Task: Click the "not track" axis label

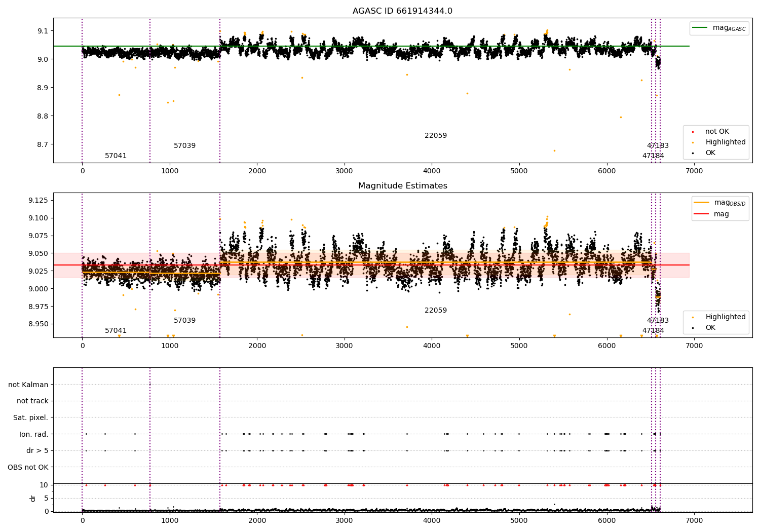Action: click(32, 401)
